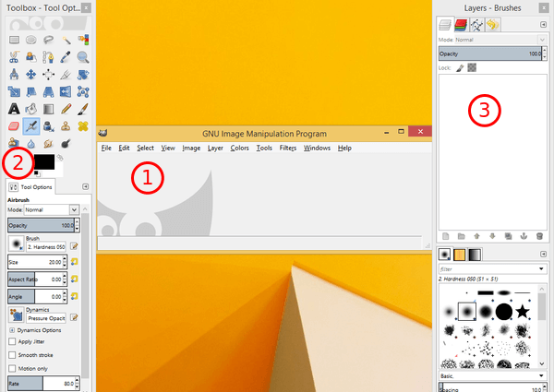The width and height of the screenshot is (554, 392).
Task: Create a new layer with the button
Action: click(x=446, y=236)
